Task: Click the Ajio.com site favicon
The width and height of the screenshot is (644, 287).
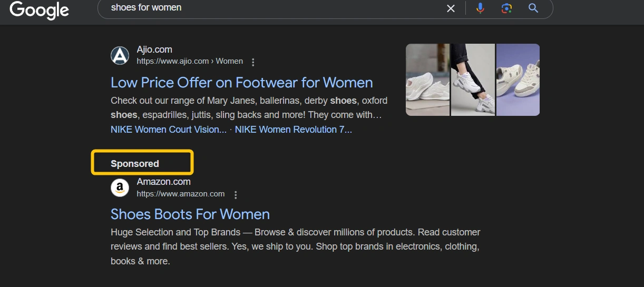Action: point(120,55)
